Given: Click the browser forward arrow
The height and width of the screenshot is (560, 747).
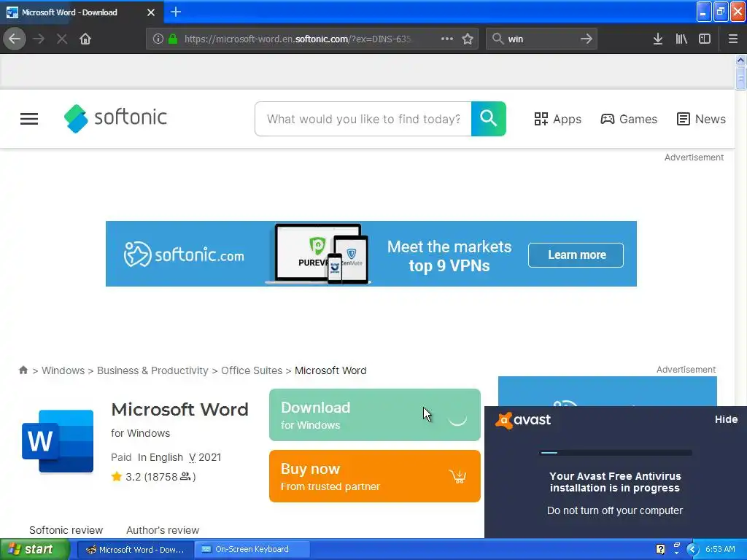Looking at the screenshot, I should tap(39, 39).
